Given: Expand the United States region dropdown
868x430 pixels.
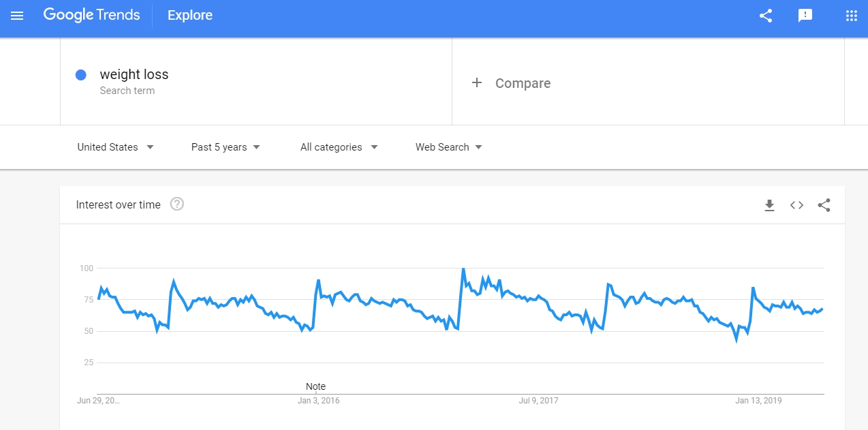Looking at the screenshot, I should click(x=116, y=147).
